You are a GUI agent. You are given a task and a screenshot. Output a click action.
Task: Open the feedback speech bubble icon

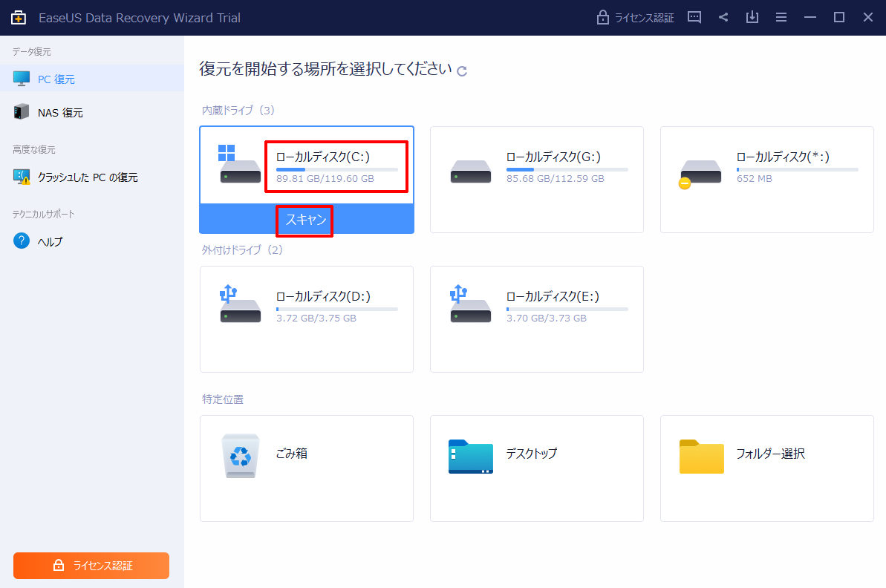tap(694, 18)
